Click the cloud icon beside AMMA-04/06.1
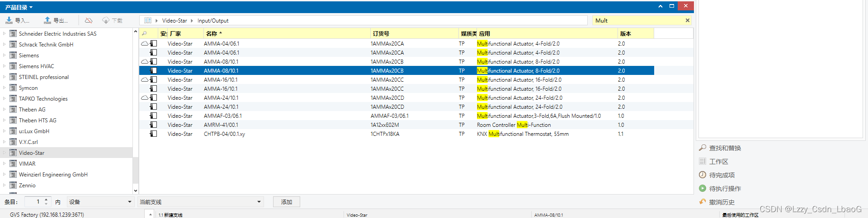Screen dimensions: 868x218 (x=145, y=44)
